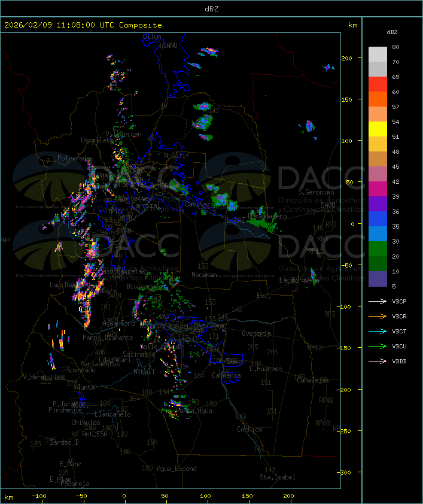Select the bright green 20–30 dBZ swatch
423x504 pixels.
tap(378, 249)
